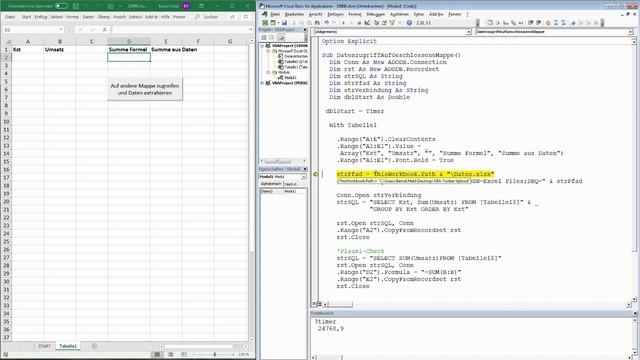Adjust Excel zoom slider handle
This screenshot has height=360, width=640.
point(215,354)
